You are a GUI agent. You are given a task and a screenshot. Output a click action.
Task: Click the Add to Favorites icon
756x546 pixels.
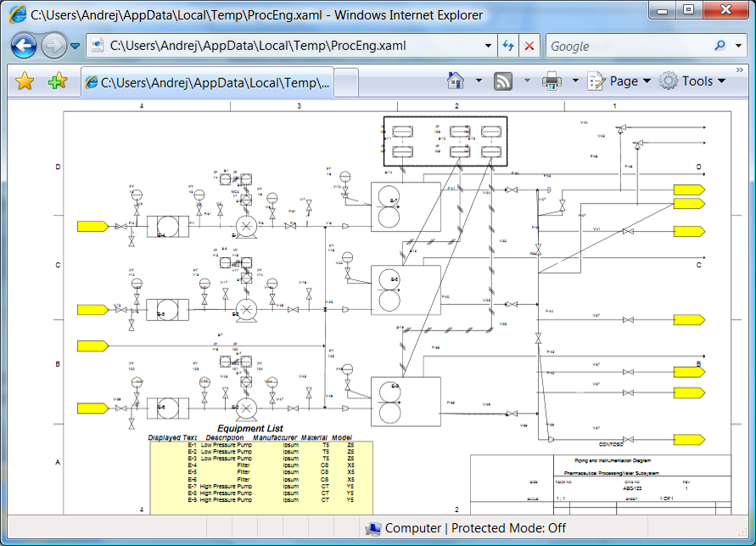click(x=57, y=82)
